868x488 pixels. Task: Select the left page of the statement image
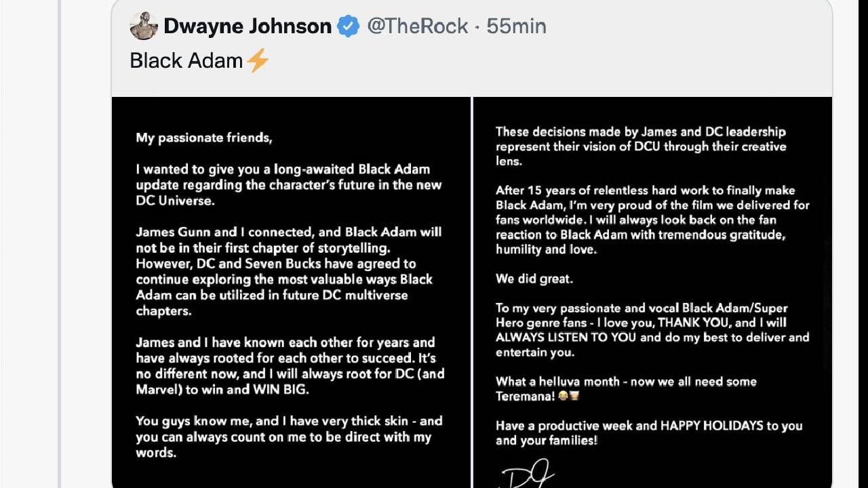290,291
